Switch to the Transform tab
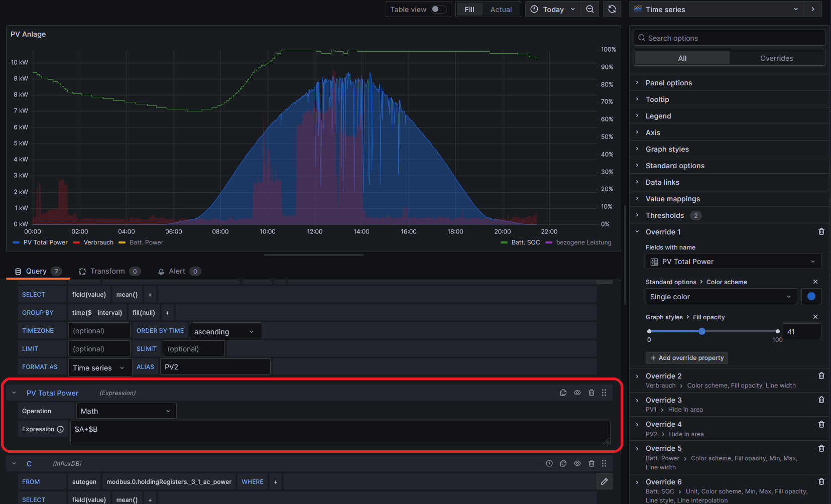 [107, 271]
